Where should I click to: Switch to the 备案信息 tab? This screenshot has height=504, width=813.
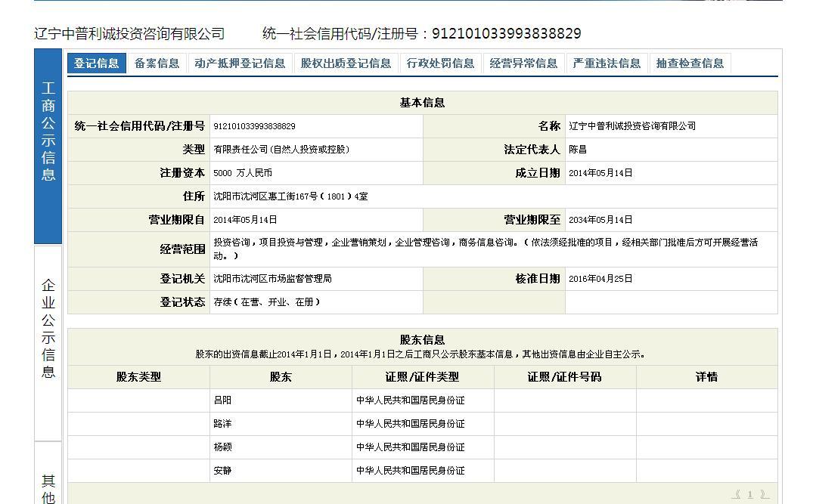[157, 63]
